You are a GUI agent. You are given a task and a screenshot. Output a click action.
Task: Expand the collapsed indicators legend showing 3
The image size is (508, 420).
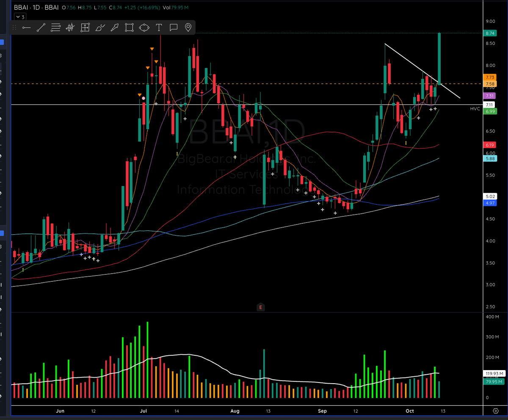click(x=20, y=17)
